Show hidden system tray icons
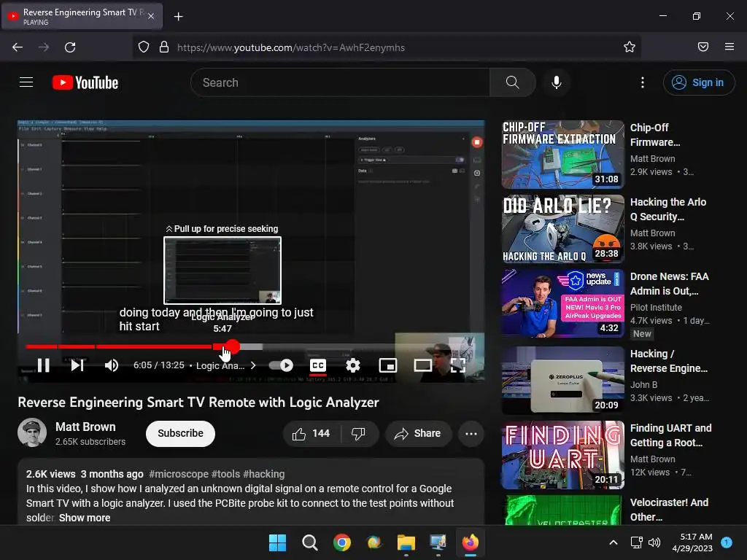The height and width of the screenshot is (560, 747). point(614,542)
